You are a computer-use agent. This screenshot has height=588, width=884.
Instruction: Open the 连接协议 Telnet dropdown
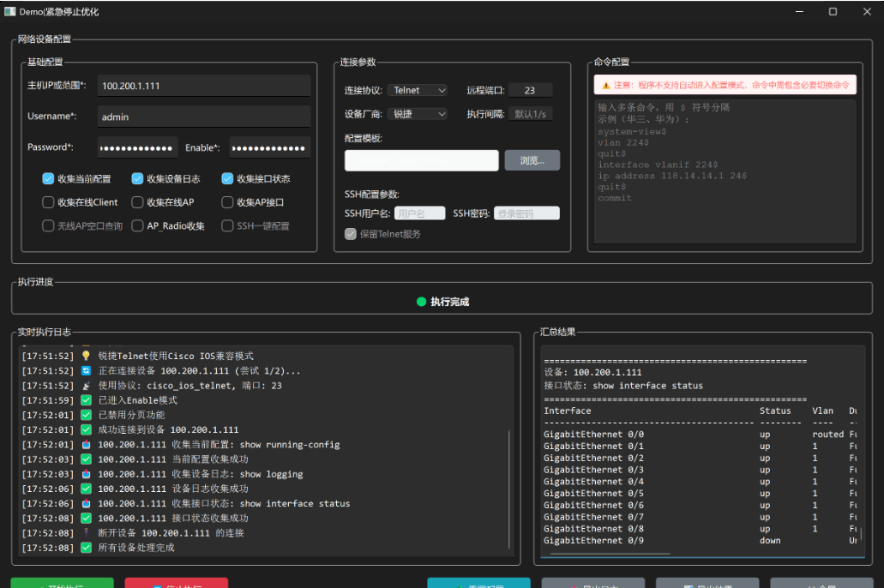[418, 90]
